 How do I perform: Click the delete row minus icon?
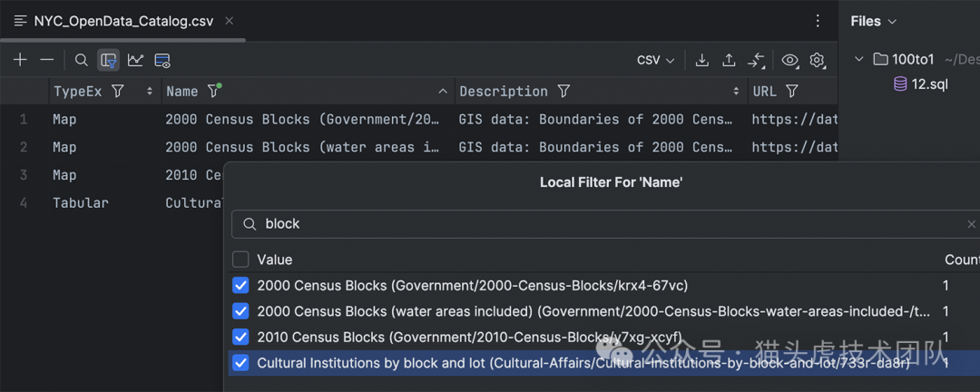(x=47, y=60)
